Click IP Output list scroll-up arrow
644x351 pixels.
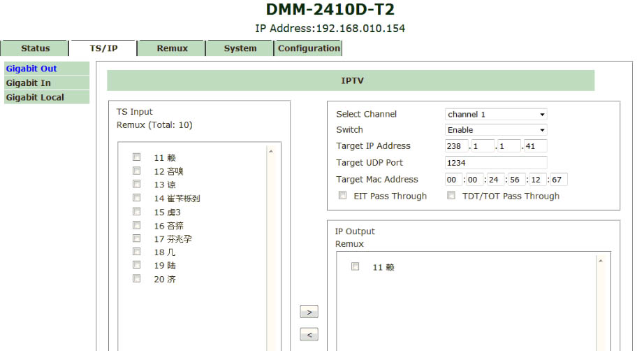601,261
